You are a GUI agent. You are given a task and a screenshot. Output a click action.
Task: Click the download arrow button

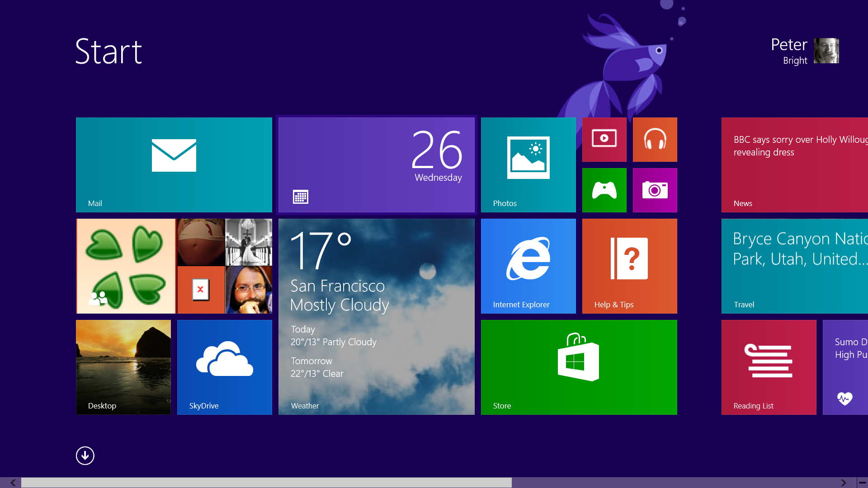[85, 455]
